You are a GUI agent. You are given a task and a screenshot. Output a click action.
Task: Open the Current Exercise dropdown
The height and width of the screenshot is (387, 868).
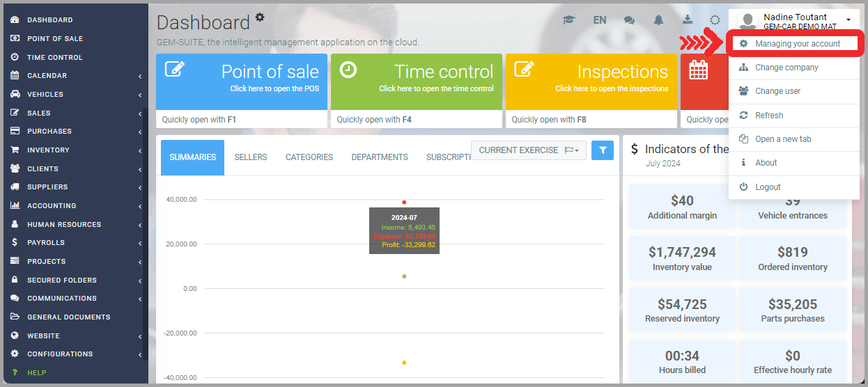(x=529, y=150)
